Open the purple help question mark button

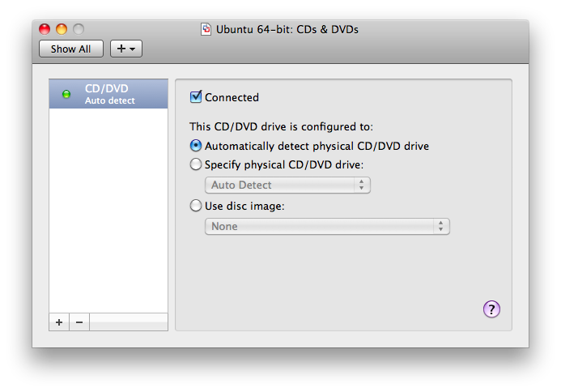coord(491,309)
